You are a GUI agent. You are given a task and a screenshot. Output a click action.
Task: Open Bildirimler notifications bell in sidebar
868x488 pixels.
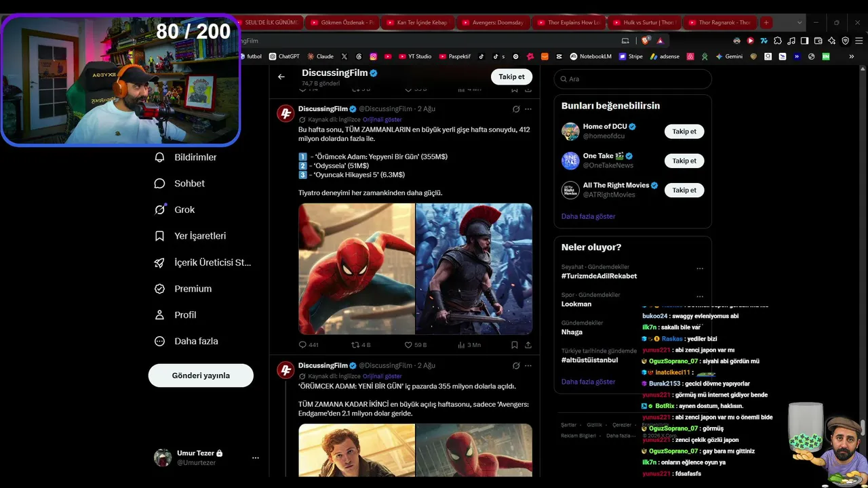(159, 157)
